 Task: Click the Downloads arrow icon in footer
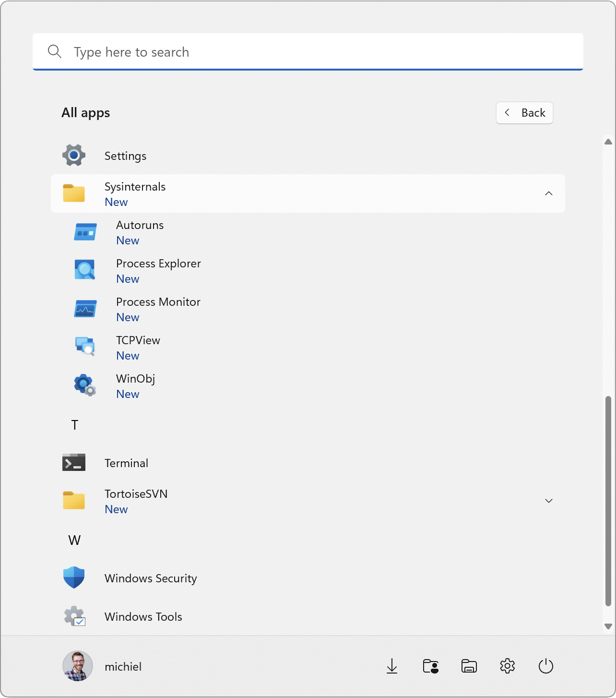pyautogui.click(x=392, y=666)
